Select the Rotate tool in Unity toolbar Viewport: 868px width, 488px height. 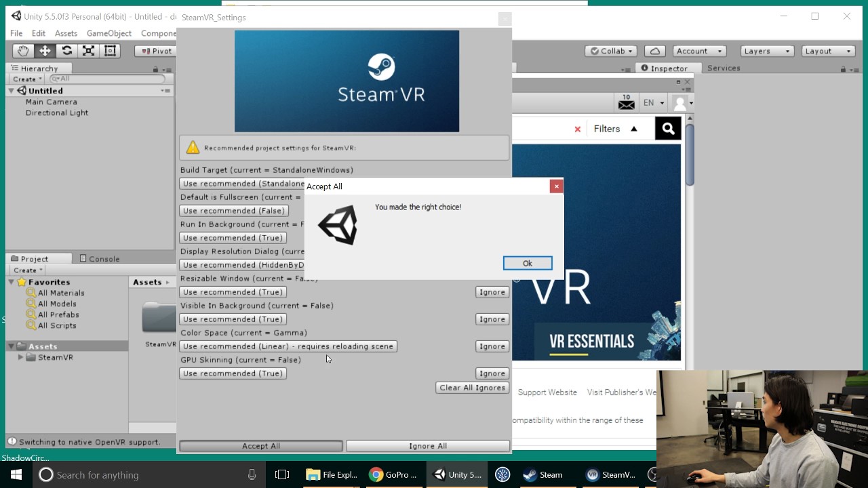click(66, 51)
